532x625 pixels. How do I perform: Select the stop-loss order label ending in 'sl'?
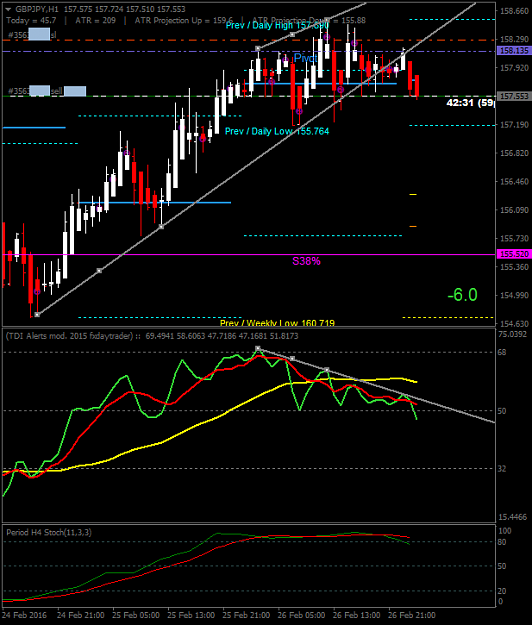[x=32, y=35]
